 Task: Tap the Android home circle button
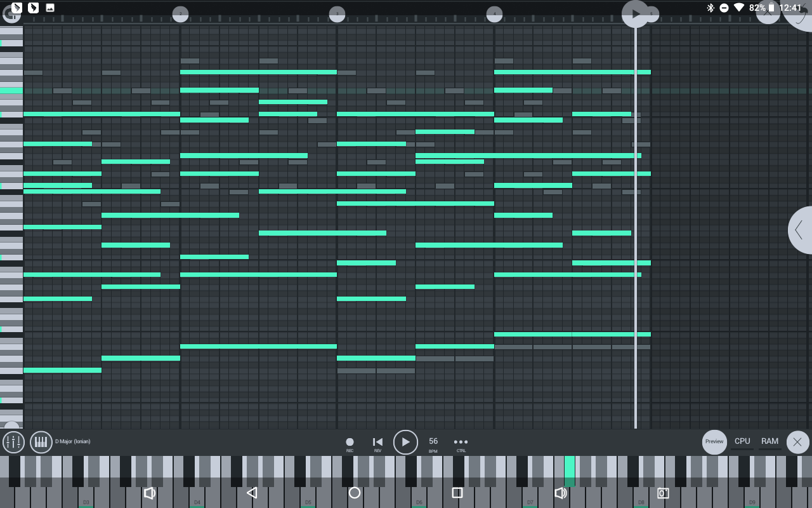tap(355, 493)
